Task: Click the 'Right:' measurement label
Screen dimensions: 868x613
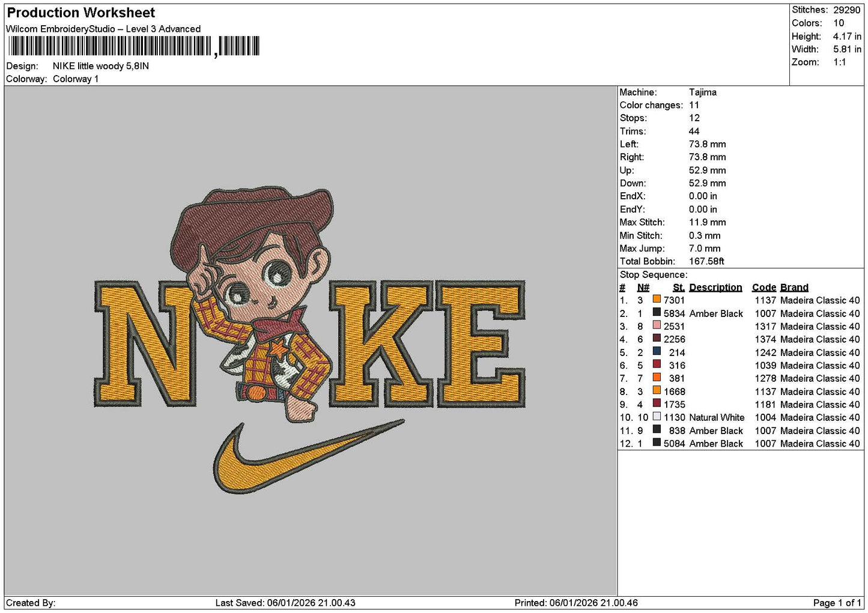Action: tap(632, 157)
